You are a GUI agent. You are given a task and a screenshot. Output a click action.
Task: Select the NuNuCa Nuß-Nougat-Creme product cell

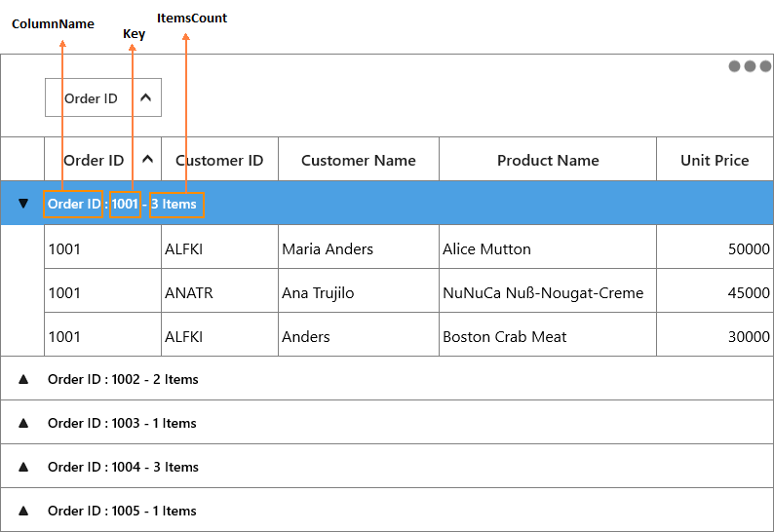click(x=548, y=290)
